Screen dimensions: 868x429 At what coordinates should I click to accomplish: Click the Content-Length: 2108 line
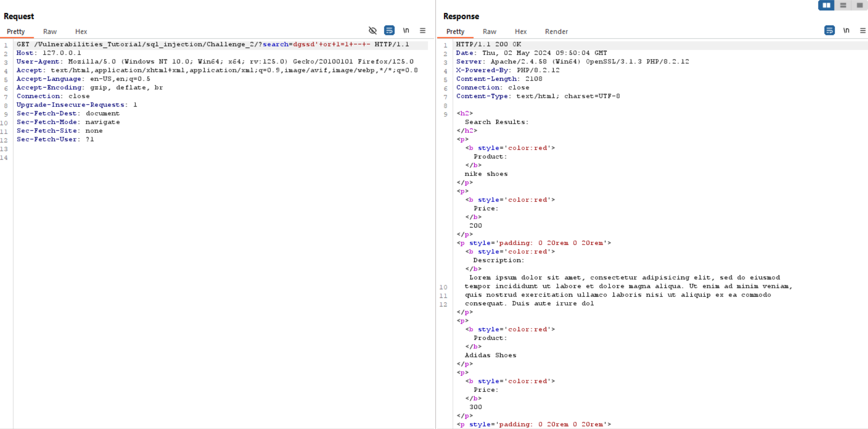point(499,79)
